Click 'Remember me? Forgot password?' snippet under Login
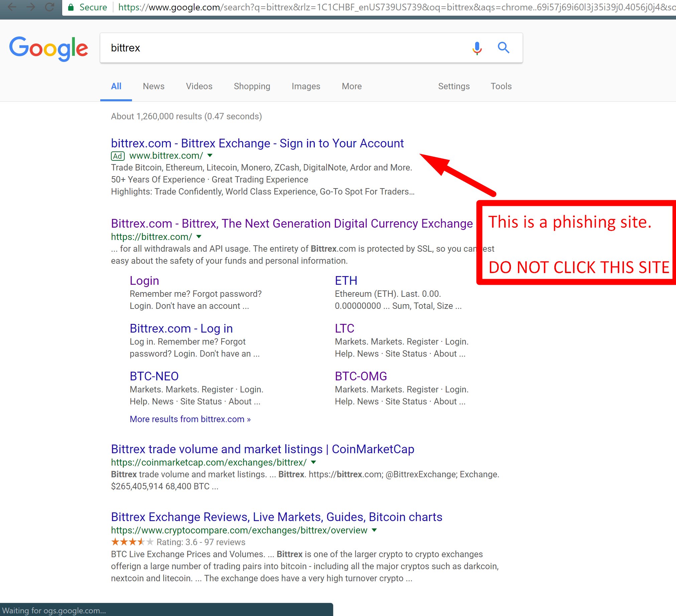Viewport: 676px width, 616px height. click(195, 294)
